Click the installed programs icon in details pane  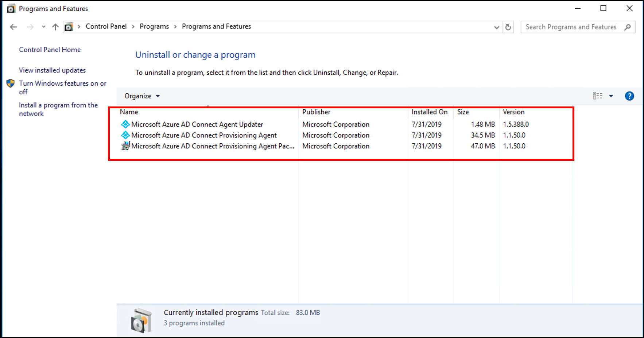pyautogui.click(x=141, y=321)
